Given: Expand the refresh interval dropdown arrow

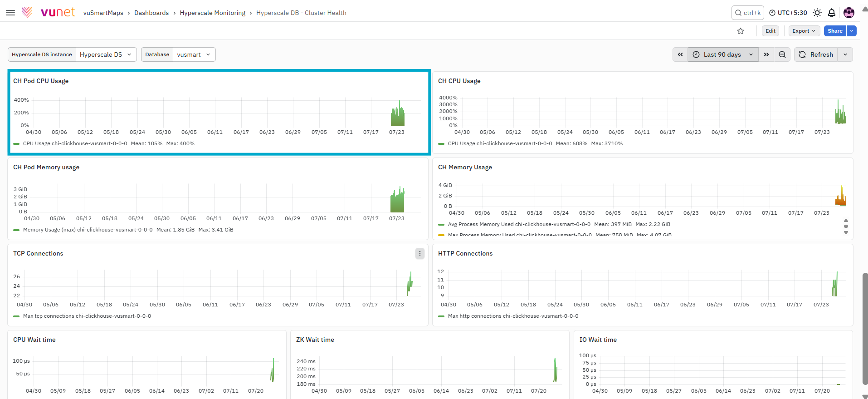Looking at the screenshot, I should pyautogui.click(x=845, y=54).
